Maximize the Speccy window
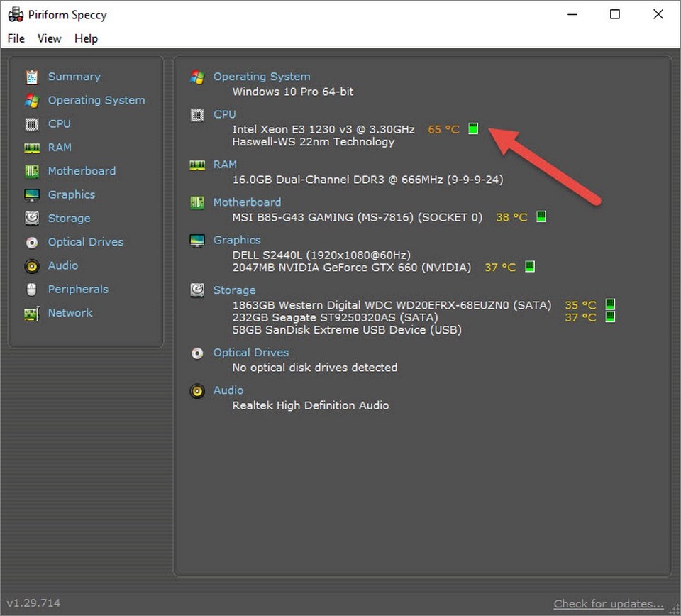681x616 pixels. coord(615,14)
